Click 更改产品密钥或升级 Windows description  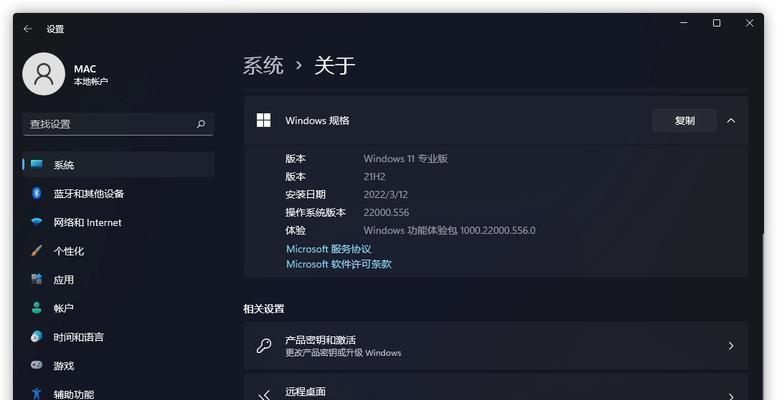point(343,353)
